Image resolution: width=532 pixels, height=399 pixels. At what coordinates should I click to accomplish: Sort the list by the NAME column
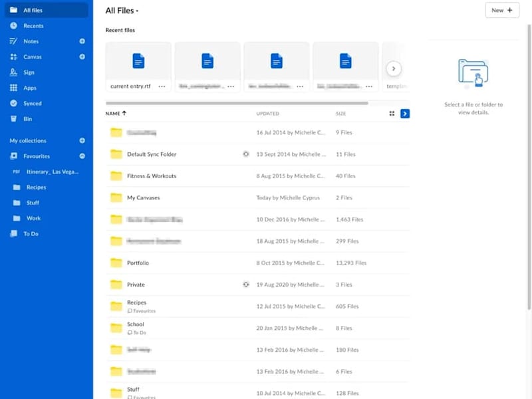coord(116,114)
